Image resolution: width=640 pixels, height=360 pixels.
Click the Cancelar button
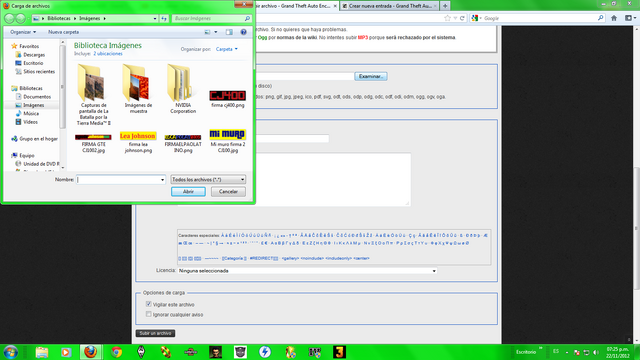(x=228, y=192)
